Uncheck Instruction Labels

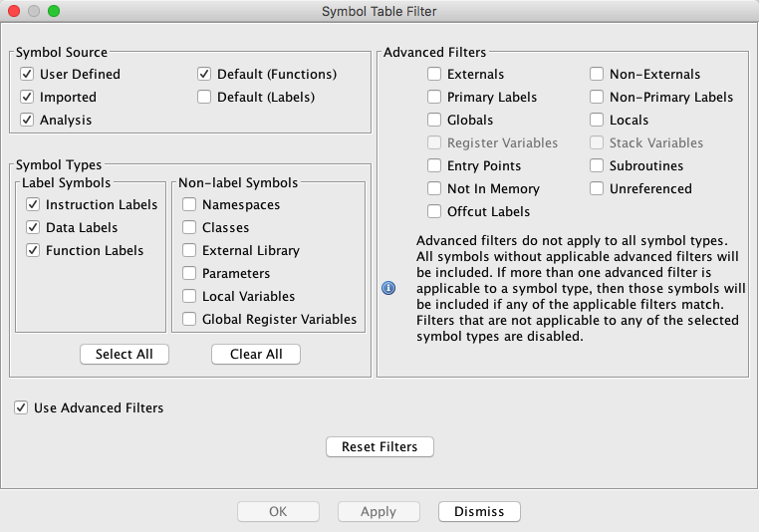(x=33, y=204)
